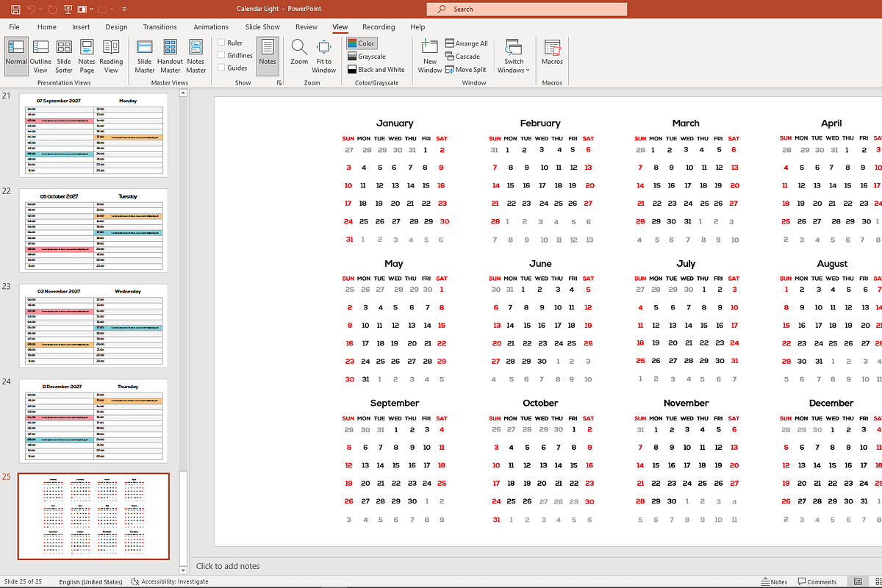Open the File tab

14,27
